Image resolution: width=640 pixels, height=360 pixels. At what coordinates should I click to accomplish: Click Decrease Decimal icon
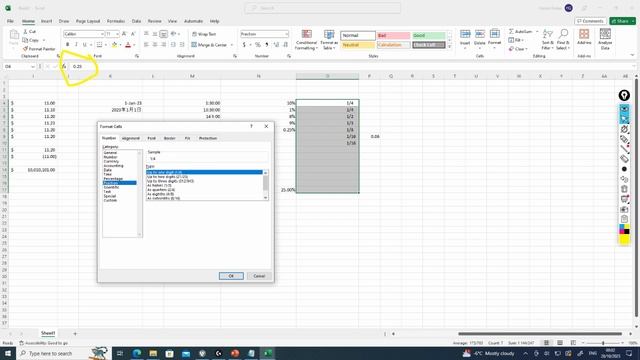click(285, 45)
